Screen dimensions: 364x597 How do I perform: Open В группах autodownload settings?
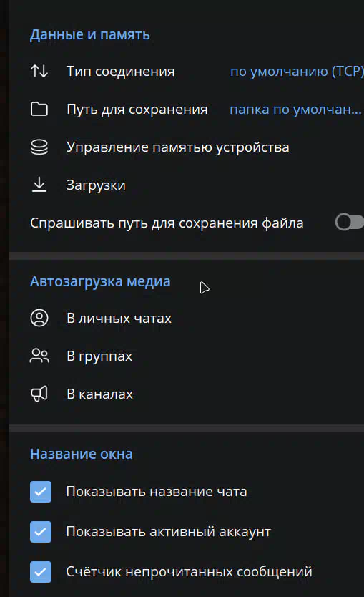click(x=187, y=356)
